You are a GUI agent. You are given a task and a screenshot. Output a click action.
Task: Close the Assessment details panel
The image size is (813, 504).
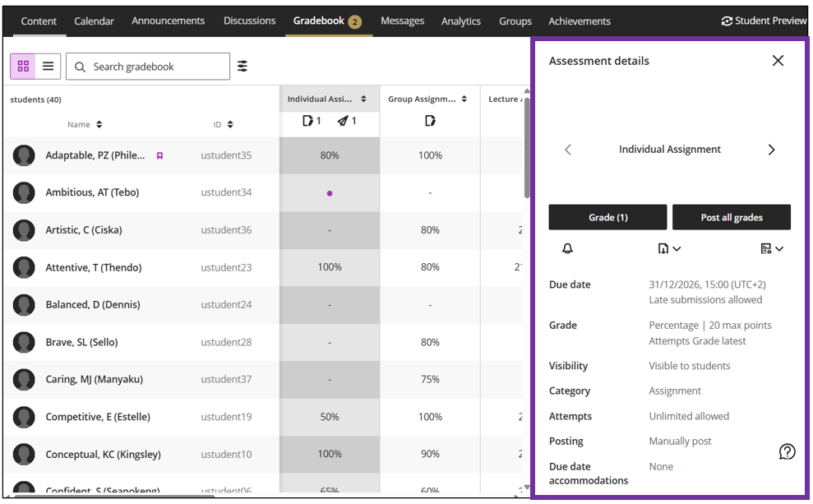(x=778, y=61)
